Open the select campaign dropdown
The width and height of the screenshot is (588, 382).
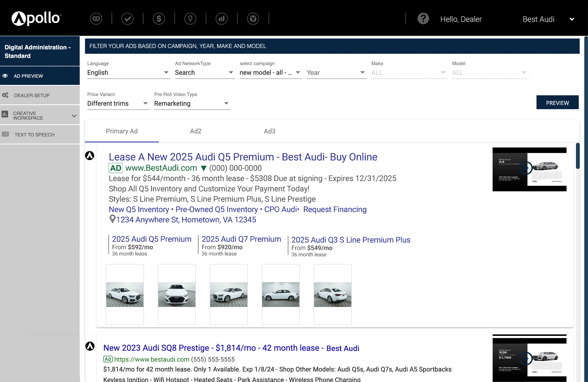[x=271, y=73]
